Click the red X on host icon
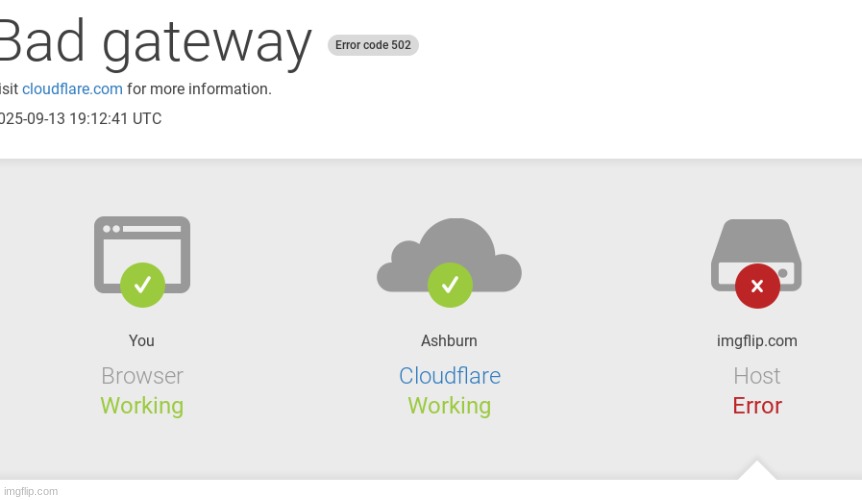Image resolution: width=862 pixels, height=500 pixels. click(x=757, y=286)
